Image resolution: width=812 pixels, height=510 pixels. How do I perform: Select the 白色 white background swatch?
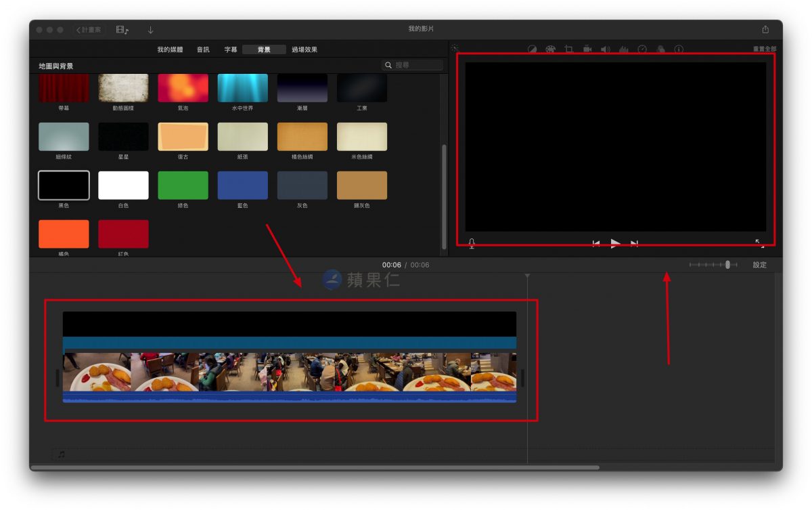pyautogui.click(x=123, y=185)
